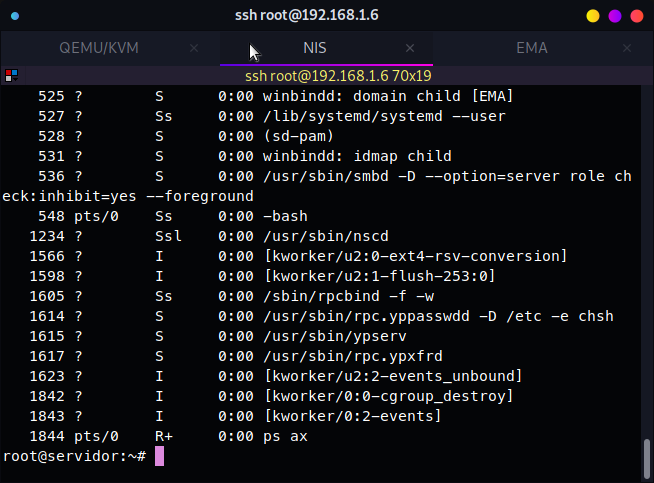Close the QEMU/KVM tab
This screenshot has width=654, height=483.
click(x=194, y=48)
